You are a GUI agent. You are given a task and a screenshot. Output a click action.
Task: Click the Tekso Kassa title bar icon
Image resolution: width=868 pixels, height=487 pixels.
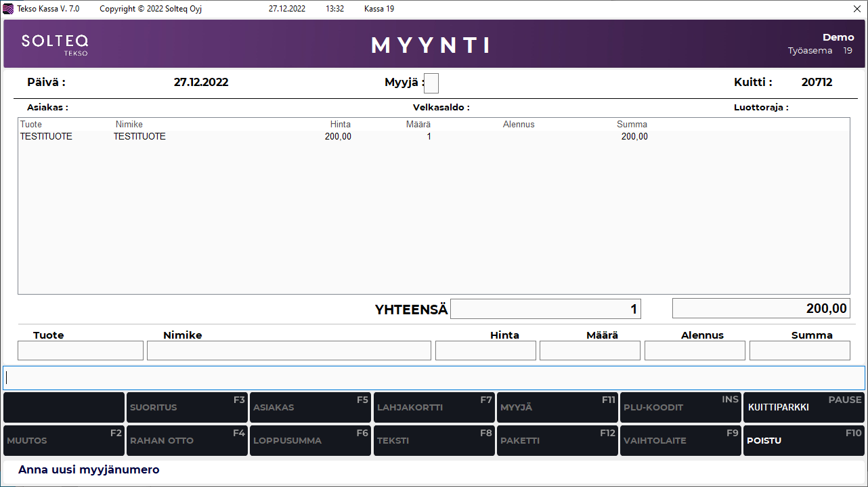8,9
